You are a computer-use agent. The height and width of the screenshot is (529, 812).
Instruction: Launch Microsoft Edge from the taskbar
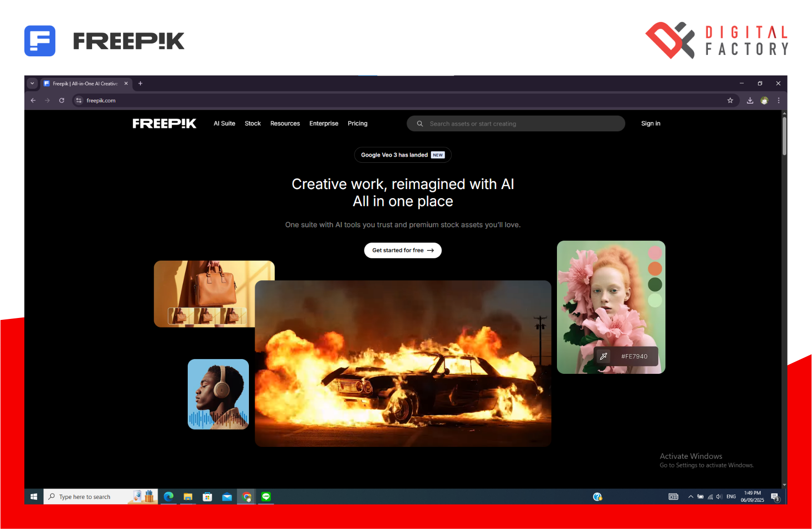[x=169, y=497]
